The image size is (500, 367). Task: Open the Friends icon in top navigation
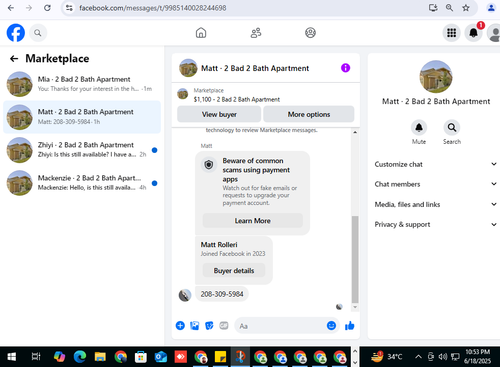pyautogui.click(x=256, y=33)
